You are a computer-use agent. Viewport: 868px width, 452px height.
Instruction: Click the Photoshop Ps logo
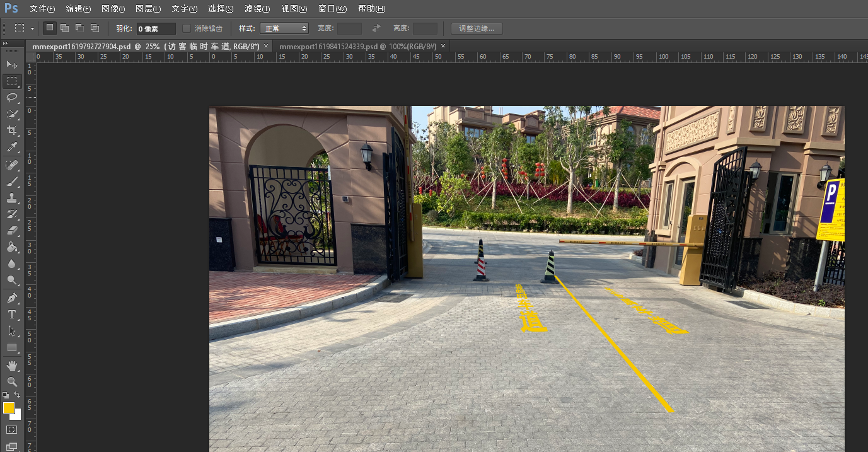tap(11, 8)
